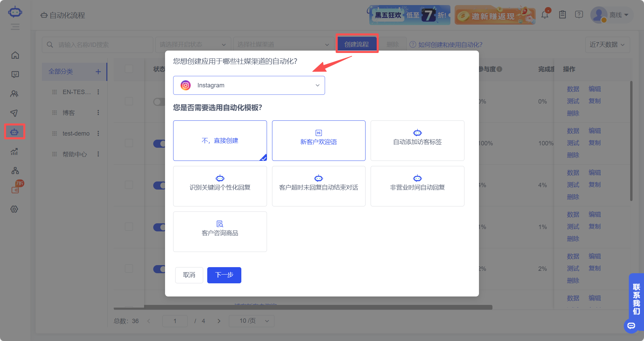Open the settings gear sidebar icon

coord(15,209)
